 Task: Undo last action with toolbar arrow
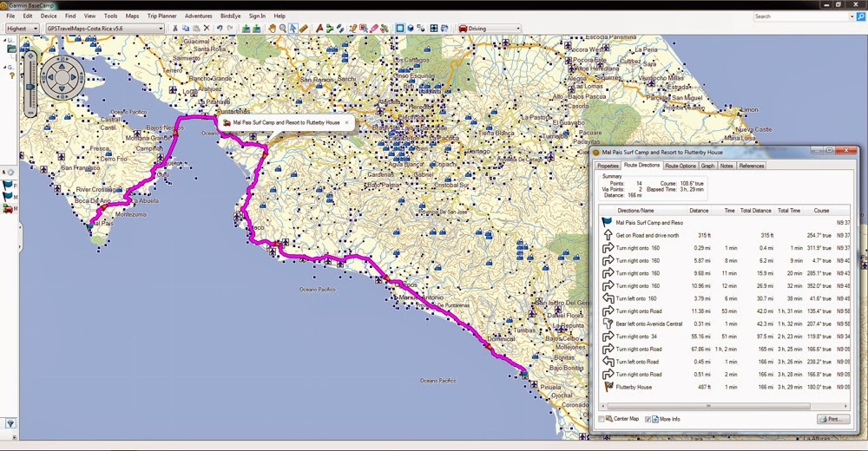pyautogui.click(x=220, y=29)
